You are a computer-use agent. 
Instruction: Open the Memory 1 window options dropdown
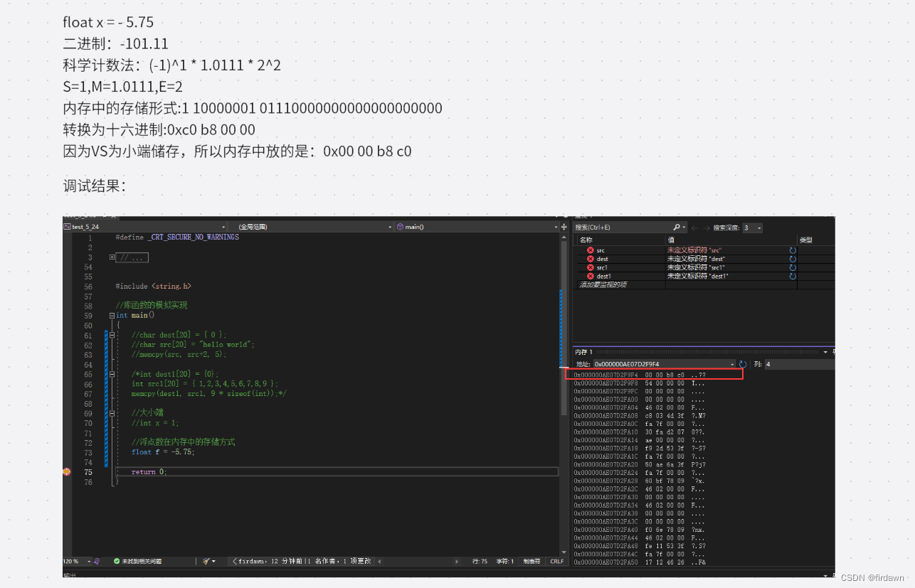pos(825,352)
